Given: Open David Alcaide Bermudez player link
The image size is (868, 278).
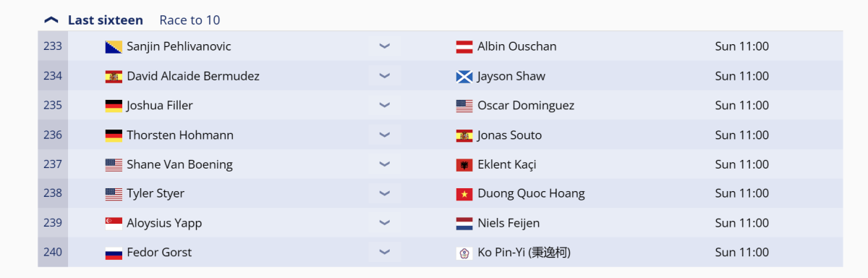Looking at the screenshot, I should (193, 76).
